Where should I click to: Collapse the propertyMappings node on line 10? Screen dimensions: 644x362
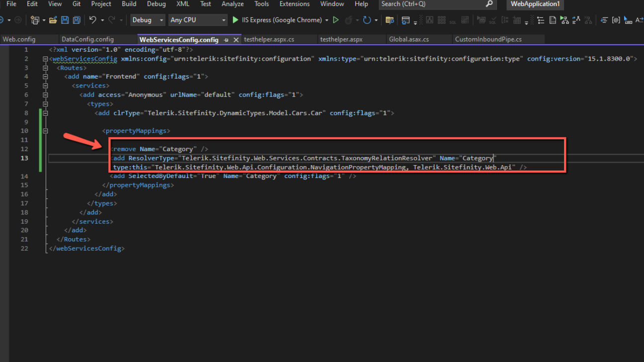(45, 131)
